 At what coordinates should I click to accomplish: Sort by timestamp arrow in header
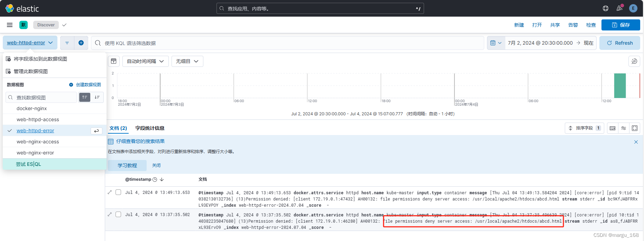[162, 179]
